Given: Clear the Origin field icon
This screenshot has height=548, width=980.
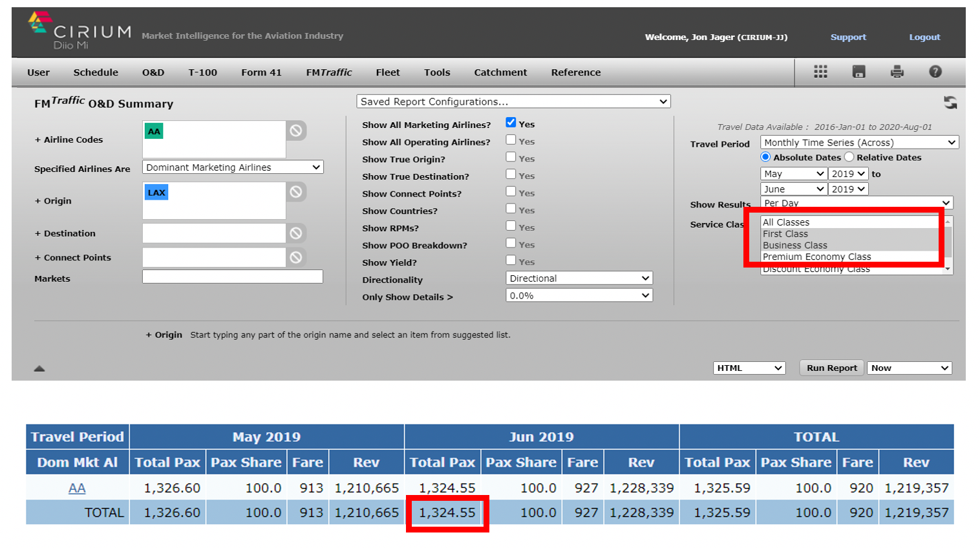Looking at the screenshot, I should (x=296, y=192).
